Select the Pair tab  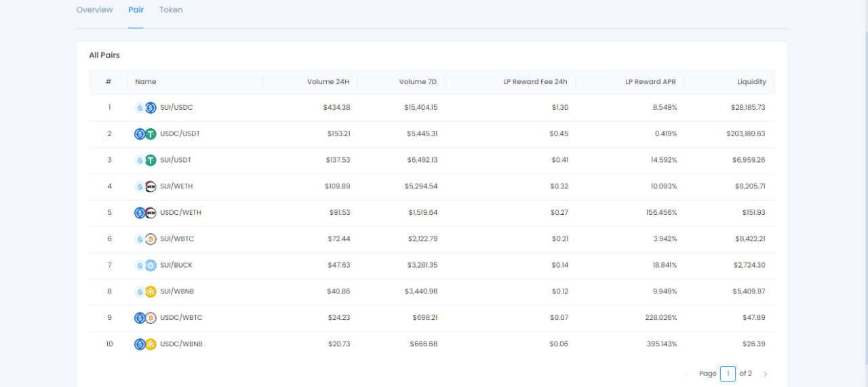click(x=136, y=9)
